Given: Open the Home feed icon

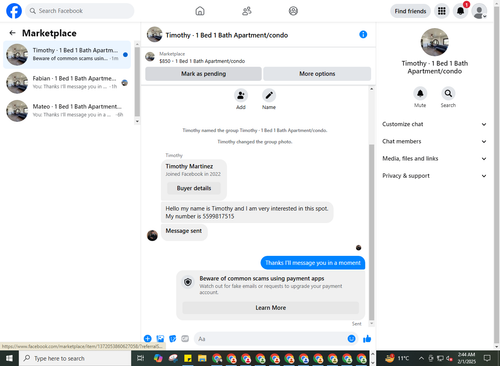Looking at the screenshot, I should coord(200,11).
